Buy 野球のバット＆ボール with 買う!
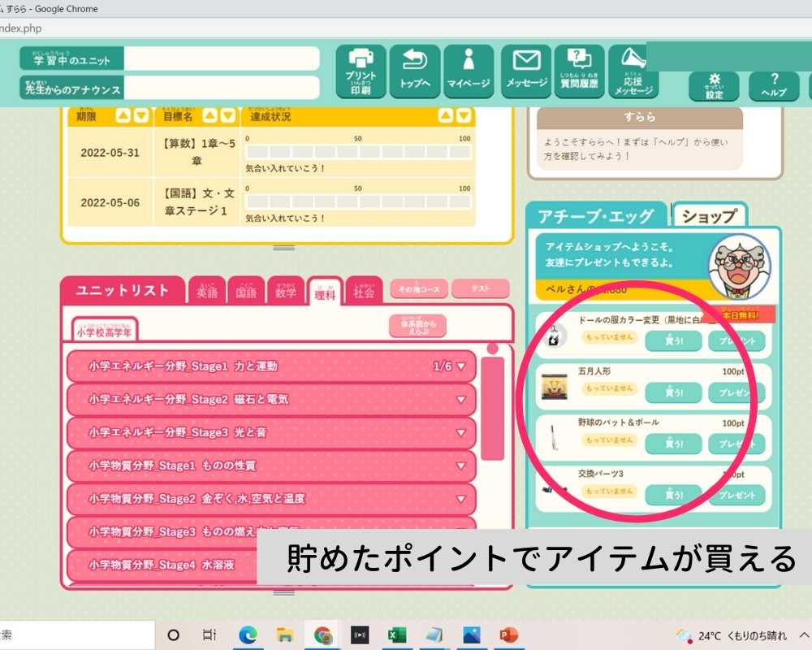The width and height of the screenshot is (812, 650). (673, 444)
